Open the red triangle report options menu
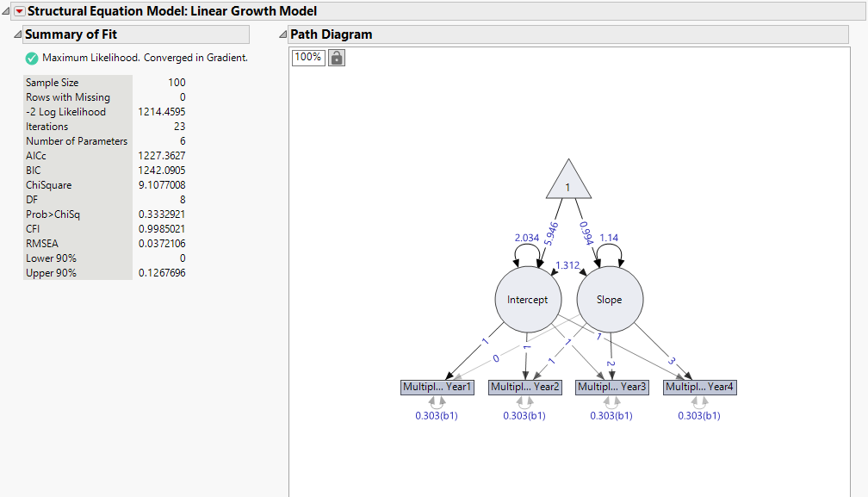Screen dimensions: 868x497 tap(18, 10)
